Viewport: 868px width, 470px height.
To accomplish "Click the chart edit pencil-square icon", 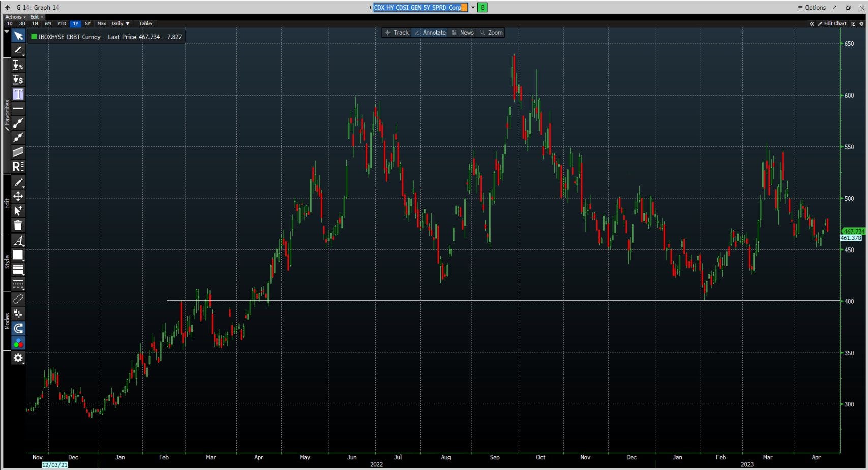I will coord(853,24).
